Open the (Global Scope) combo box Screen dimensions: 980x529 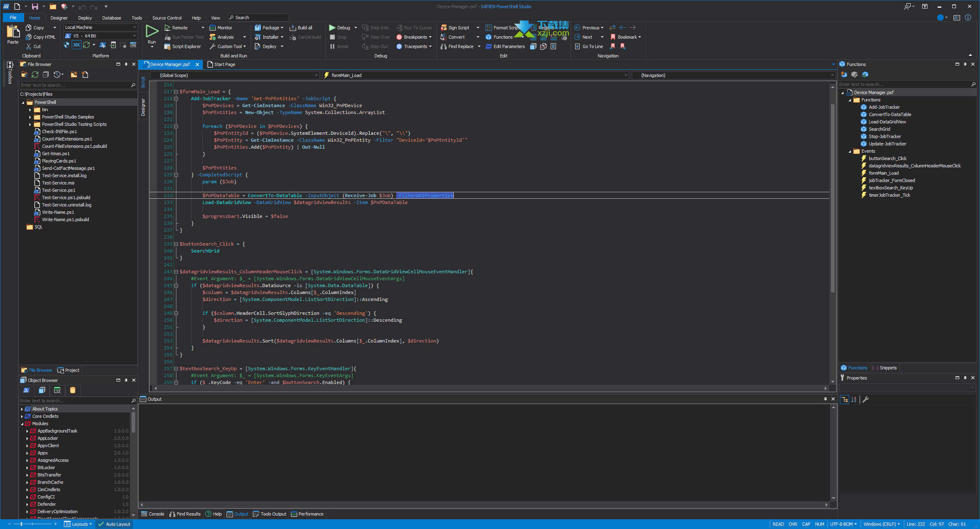pos(235,75)
